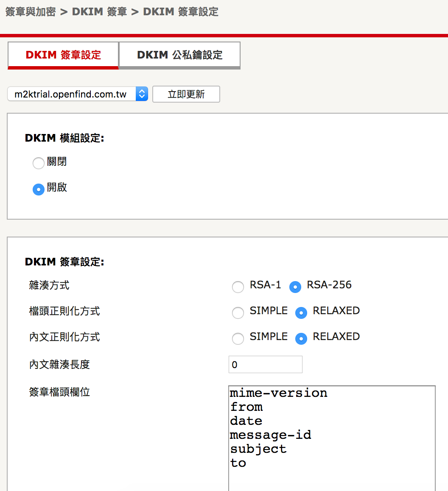Choose SIMPLE for 檔頭正則化方式
This screenshot has width=448, height=491.
(x=238, y=313)
